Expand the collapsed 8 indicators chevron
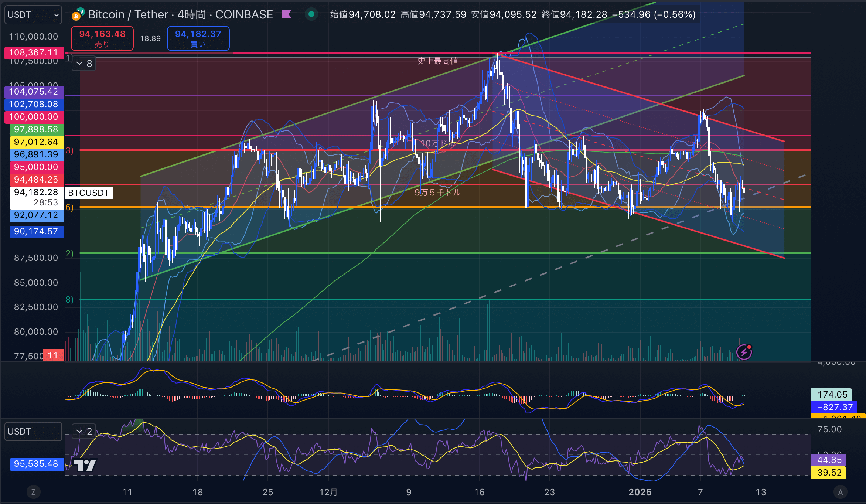 (x=84, y=64)
